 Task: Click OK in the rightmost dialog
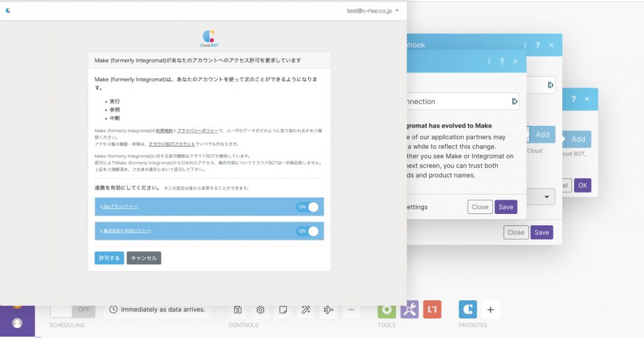[582, 186]
